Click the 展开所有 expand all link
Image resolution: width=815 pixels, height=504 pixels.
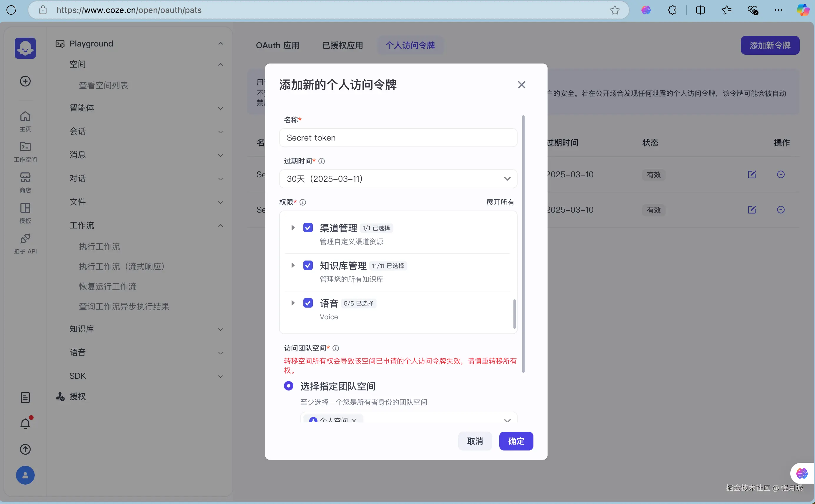(500, 202)
